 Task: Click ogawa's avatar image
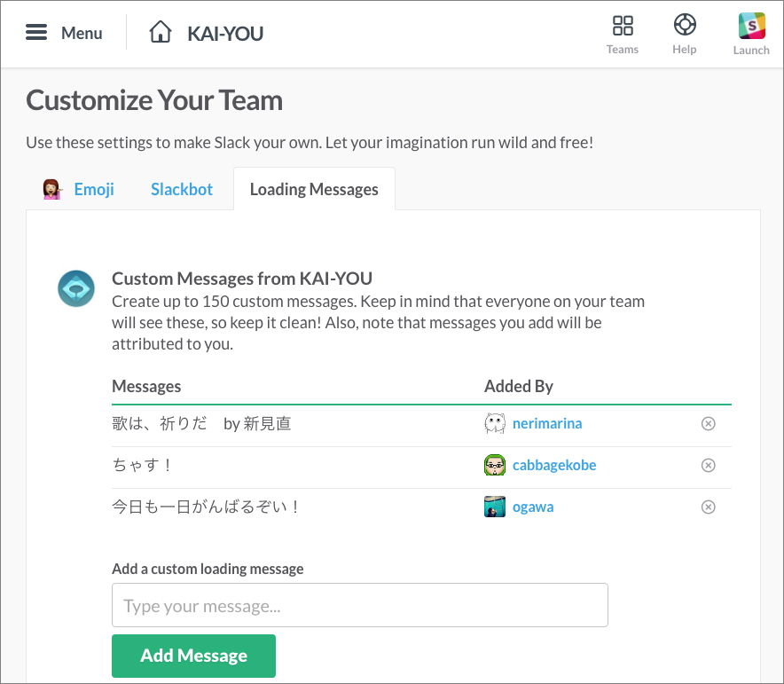click(x=495, y=507)
